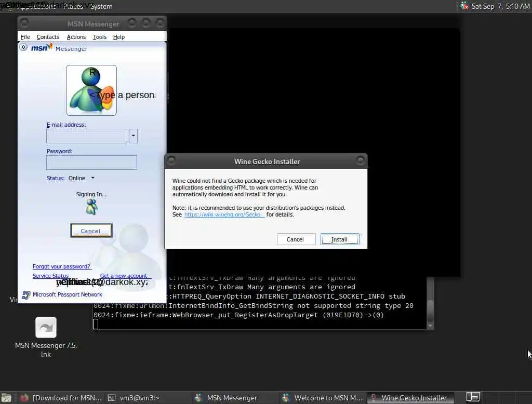
Task: Open the Tools menu in MSN Messenger
Action: (99, 37)
